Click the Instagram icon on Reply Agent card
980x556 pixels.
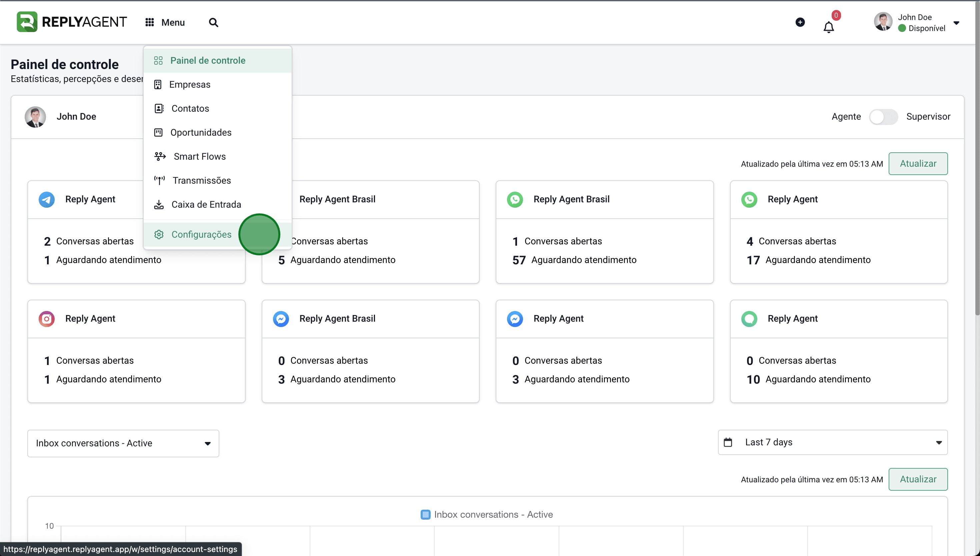tap(47, 319)
